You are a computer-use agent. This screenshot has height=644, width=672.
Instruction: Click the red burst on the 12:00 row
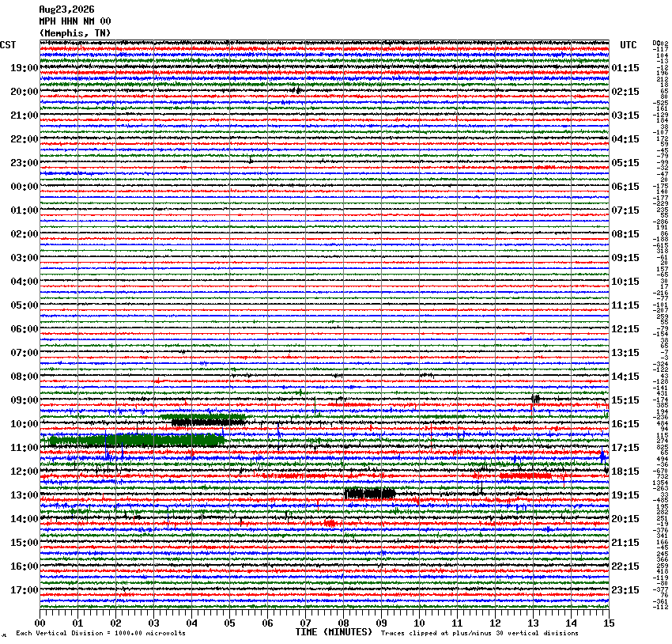(526, 476)
